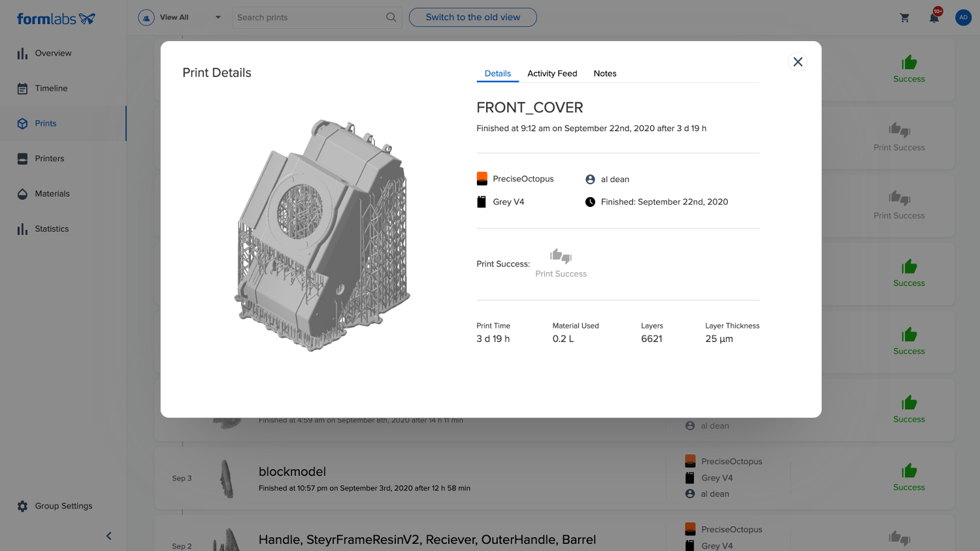Screen dimensions: 980x551
Task: Toggle Print Success rating on second list row
Action: (x=899, y=130)
